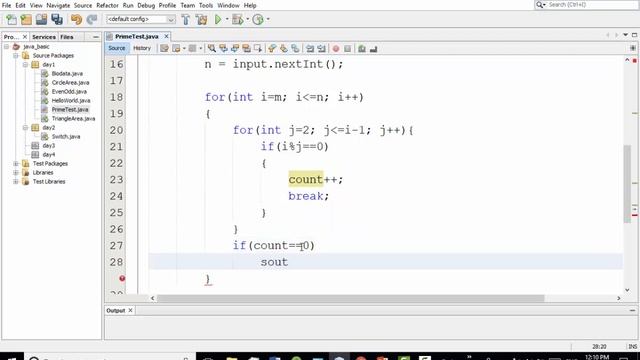Open the Source menu
Image resolution: width=640 pixels, height=360 pixels.
click(83, 5)
